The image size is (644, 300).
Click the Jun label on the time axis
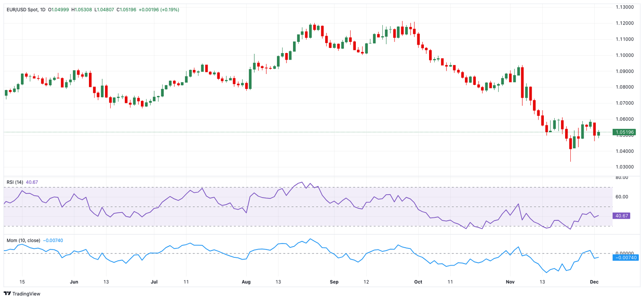[x=74, y=282]
